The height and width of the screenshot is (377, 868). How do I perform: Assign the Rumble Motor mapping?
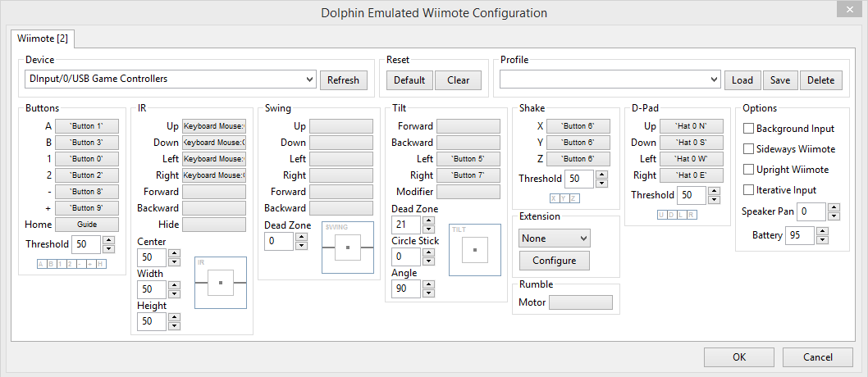coord(581,302)
